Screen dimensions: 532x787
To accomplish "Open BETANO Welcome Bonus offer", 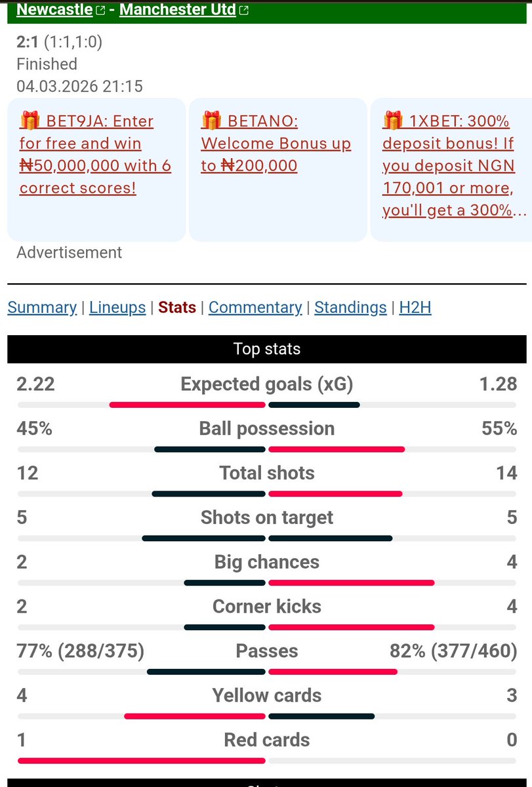I will coord(276,143).
